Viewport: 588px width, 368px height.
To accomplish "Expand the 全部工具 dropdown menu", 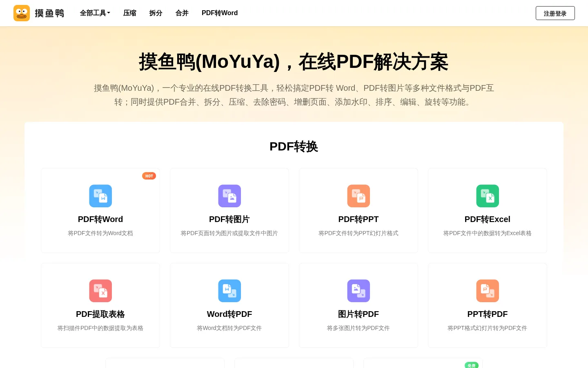I will [95, 13].
